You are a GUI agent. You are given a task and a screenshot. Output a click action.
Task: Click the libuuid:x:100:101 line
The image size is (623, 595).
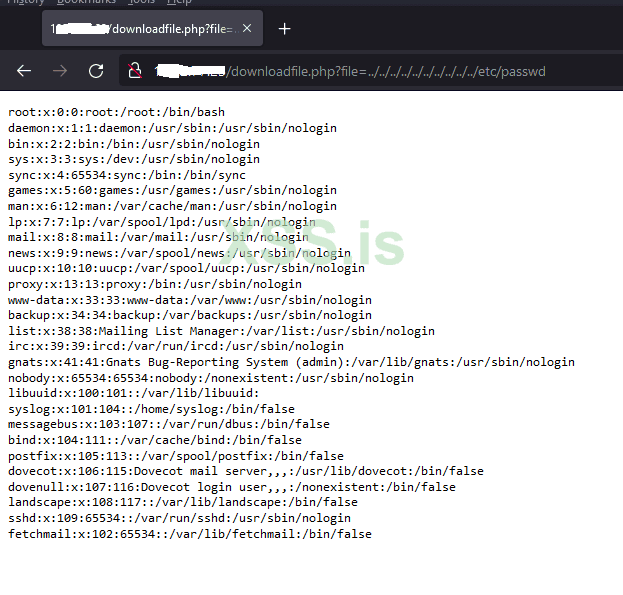(134, 393)
